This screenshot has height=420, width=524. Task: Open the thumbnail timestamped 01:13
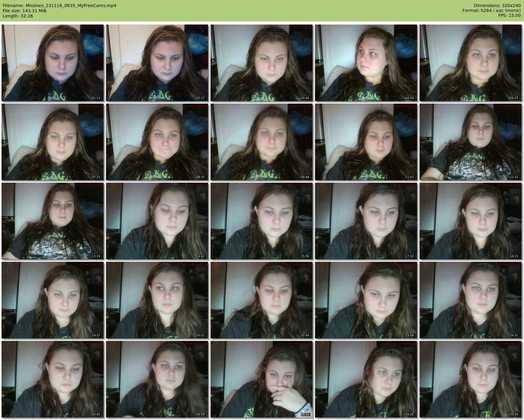53,63
